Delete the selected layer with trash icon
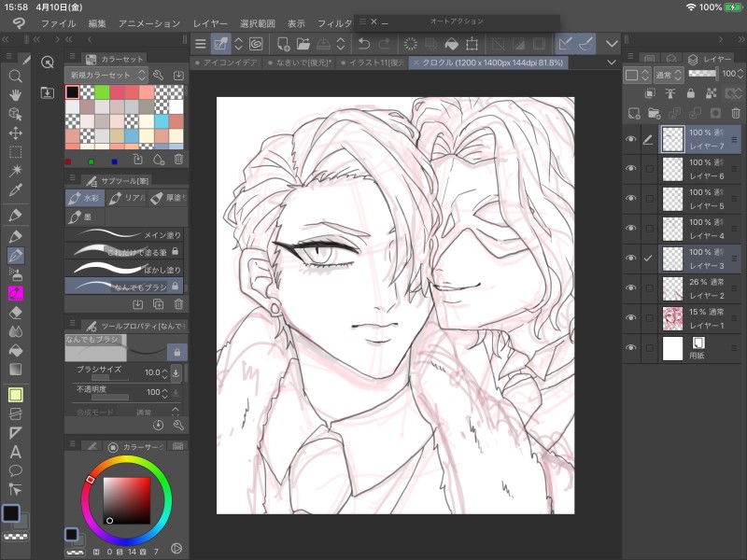747x560 pixels. [x=736, y=113]
